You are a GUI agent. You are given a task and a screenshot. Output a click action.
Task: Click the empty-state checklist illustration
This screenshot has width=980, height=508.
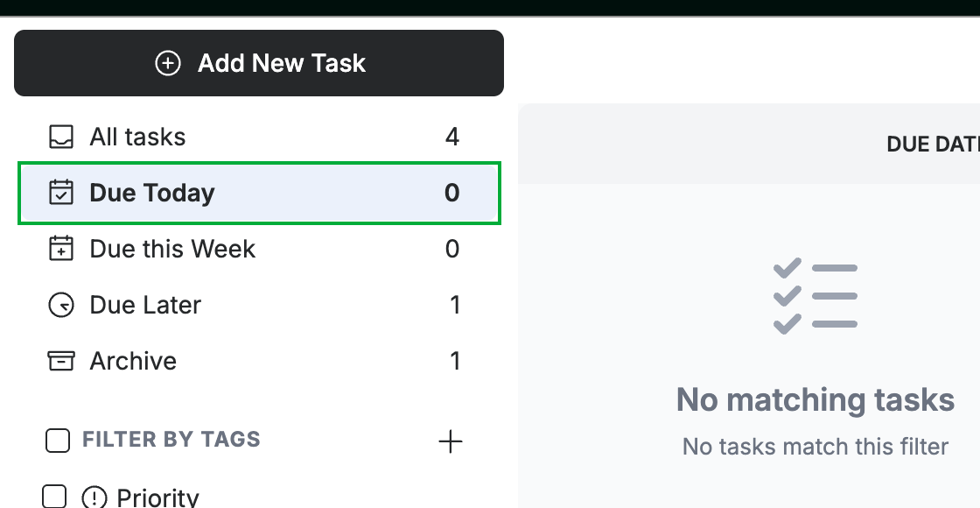815,296
